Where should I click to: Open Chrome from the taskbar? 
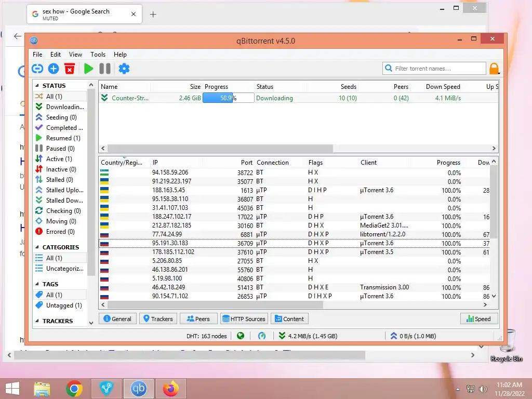click(74, 389)
